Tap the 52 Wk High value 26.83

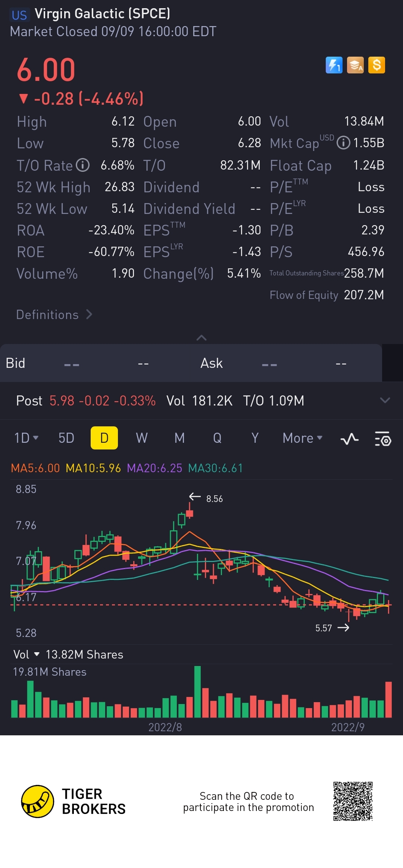coord(119,187)
